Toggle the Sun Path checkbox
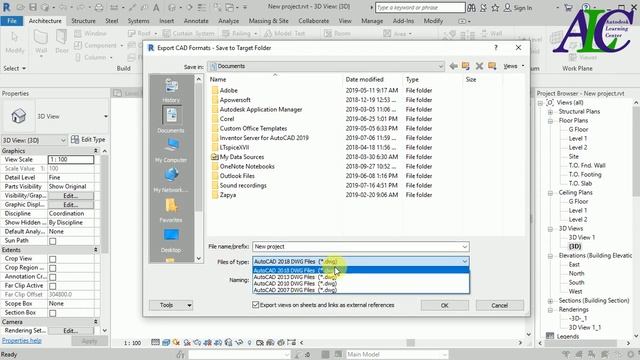 53,241
